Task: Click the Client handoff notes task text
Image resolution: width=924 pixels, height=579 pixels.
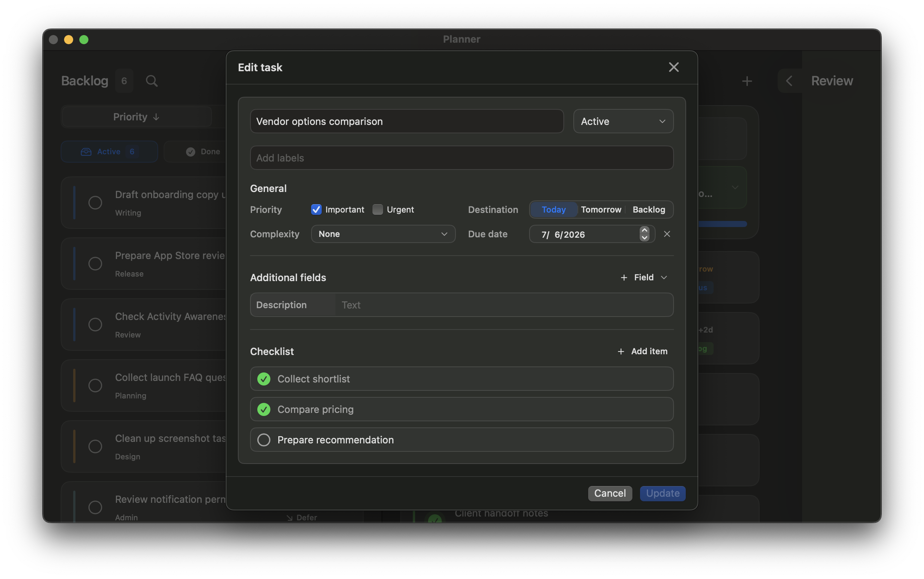Action: (501, 513)
